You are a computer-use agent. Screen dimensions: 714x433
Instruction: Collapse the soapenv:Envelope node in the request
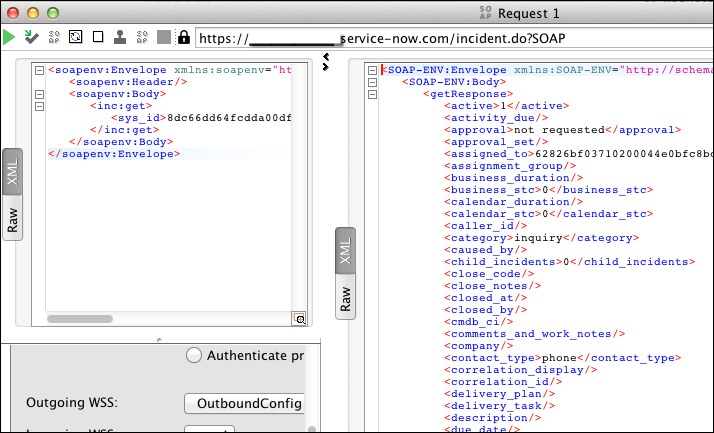click(40, 70)
